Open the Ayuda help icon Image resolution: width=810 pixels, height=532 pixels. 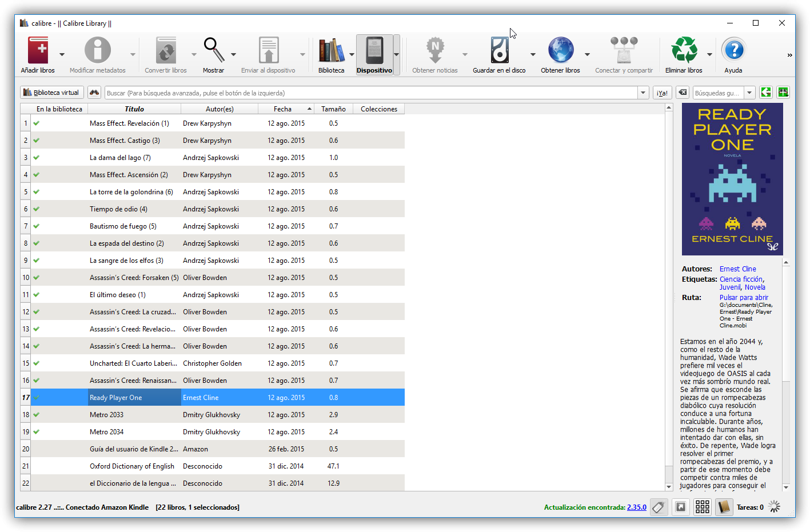pos(733,50)
